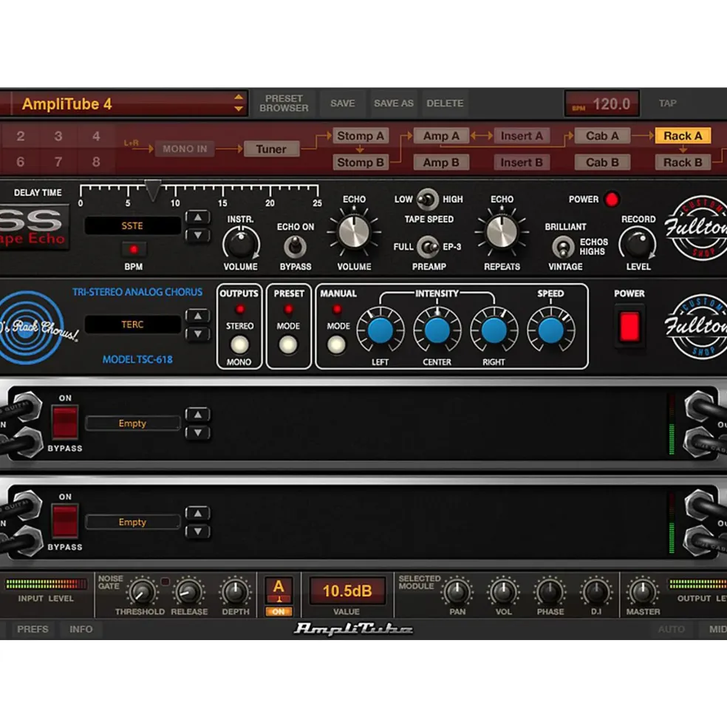Viewport: 727px width, 728px height.
Task: Toggle the Echo On/Bypass switch
Action: tap(295, 247)
